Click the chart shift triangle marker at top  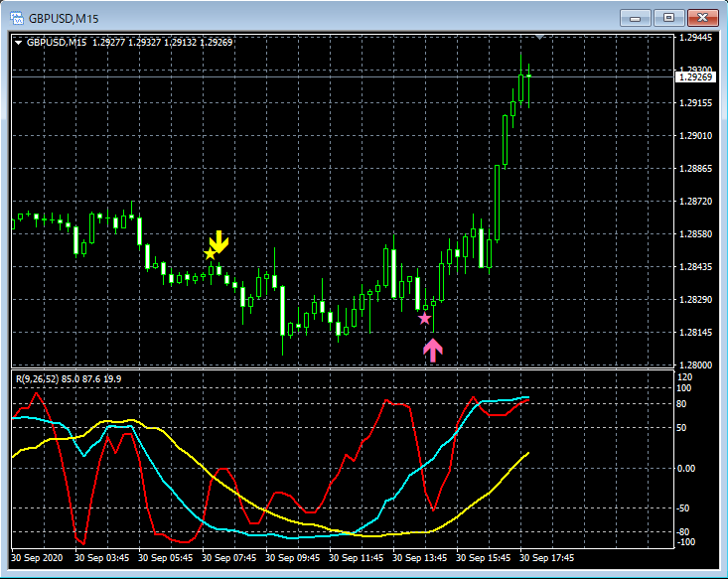(539, 37)
